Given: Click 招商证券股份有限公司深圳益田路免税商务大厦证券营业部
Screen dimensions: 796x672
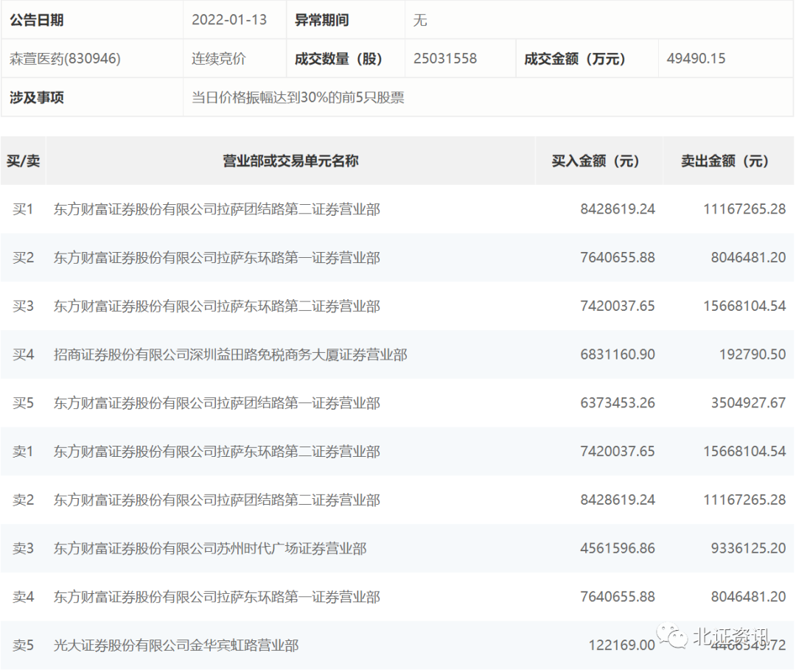Looking at the screenshot, I should (231, 354).
